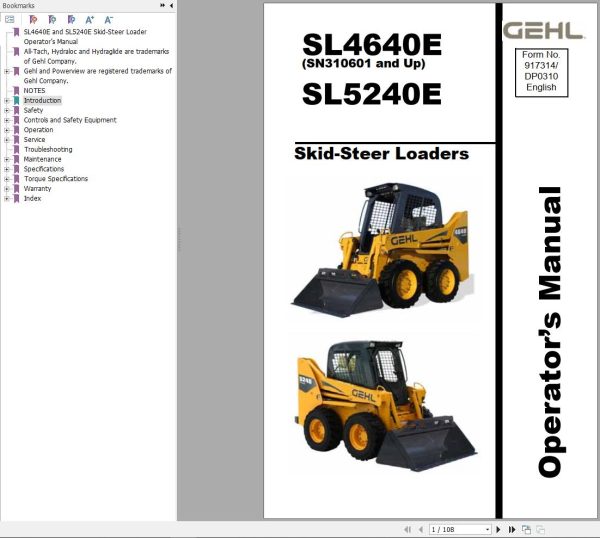Click the Gehl logo on the cover

pos(543,31)
